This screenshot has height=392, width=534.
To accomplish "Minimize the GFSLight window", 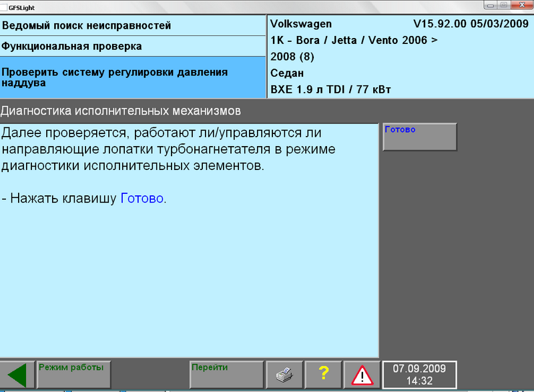I will (491, 5).
